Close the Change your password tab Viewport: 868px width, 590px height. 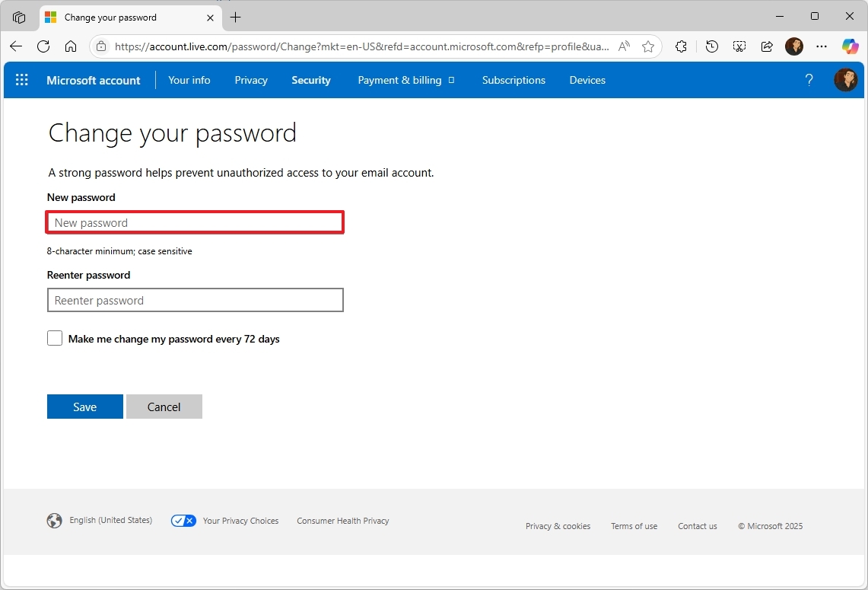(211, 18)
